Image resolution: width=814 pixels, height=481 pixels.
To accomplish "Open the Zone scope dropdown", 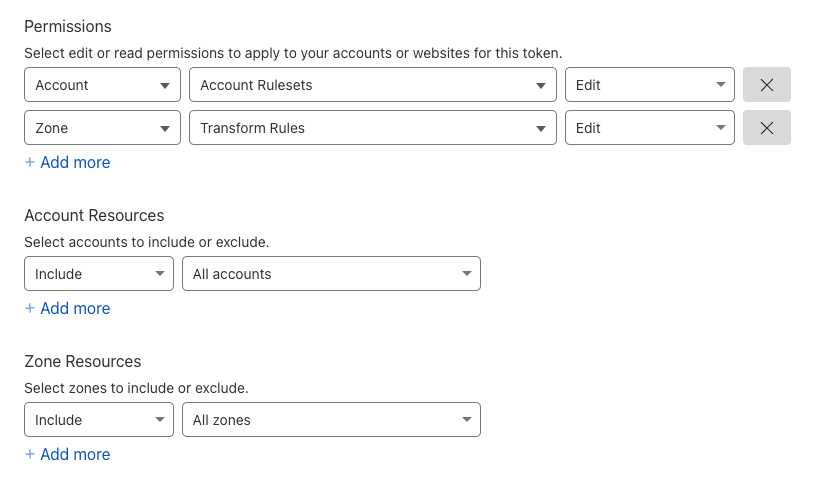I will point(102,128).
